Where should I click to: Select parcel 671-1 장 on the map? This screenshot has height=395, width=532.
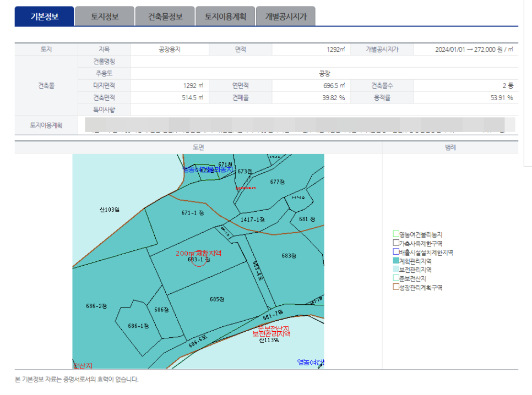pyautogui.click(x=192, y=213)
